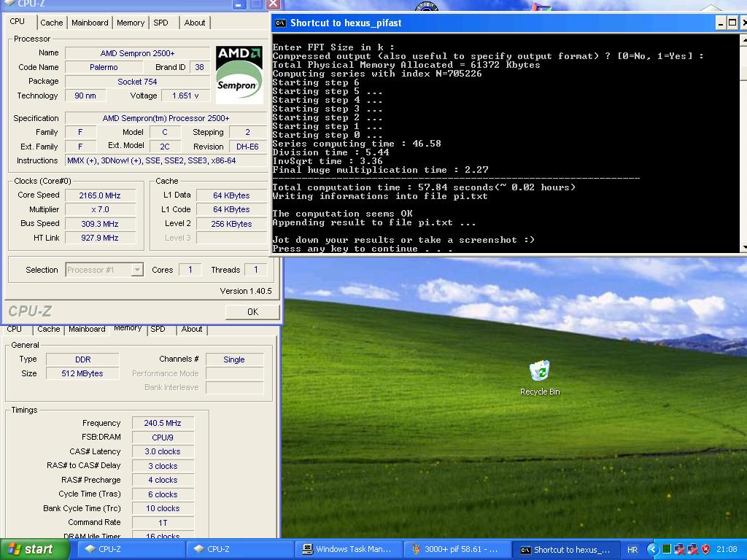
Task: Click the Multiplier value x 7.0
Action: 100,209
